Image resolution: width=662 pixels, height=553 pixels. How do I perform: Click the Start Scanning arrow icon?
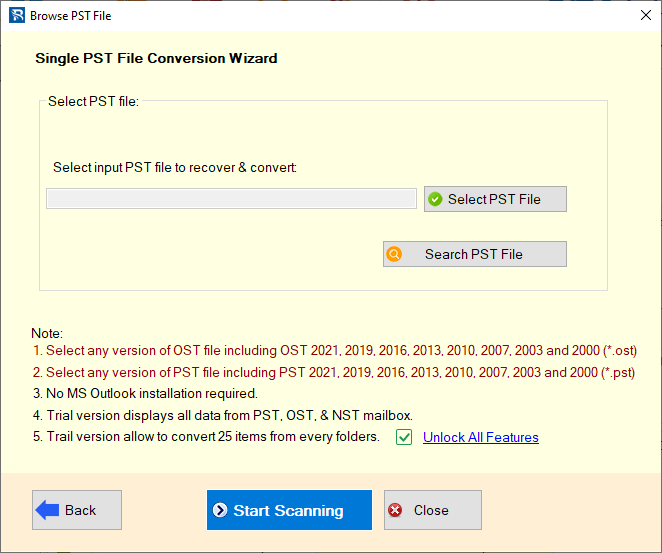pyautogui.click(x=220, y=510)
